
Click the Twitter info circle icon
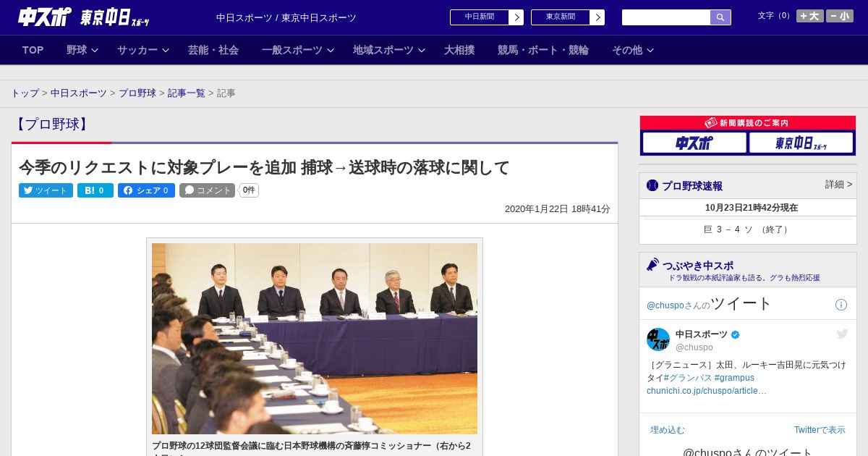(x=841, y=305)
